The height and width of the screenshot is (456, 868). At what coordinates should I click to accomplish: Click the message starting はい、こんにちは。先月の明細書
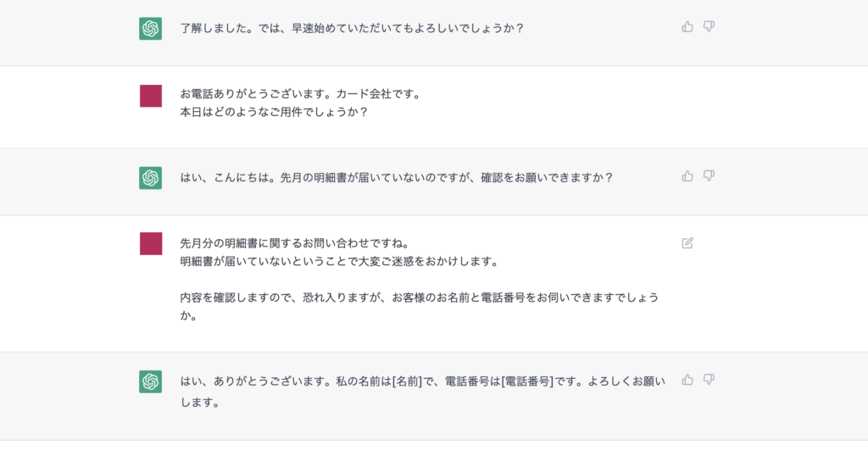396,178
